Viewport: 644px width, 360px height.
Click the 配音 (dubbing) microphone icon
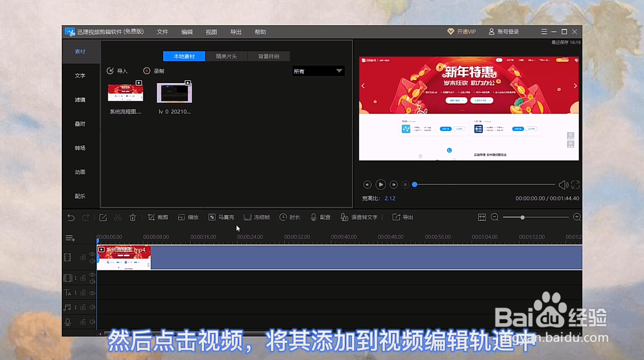click(x=314, y=217)
